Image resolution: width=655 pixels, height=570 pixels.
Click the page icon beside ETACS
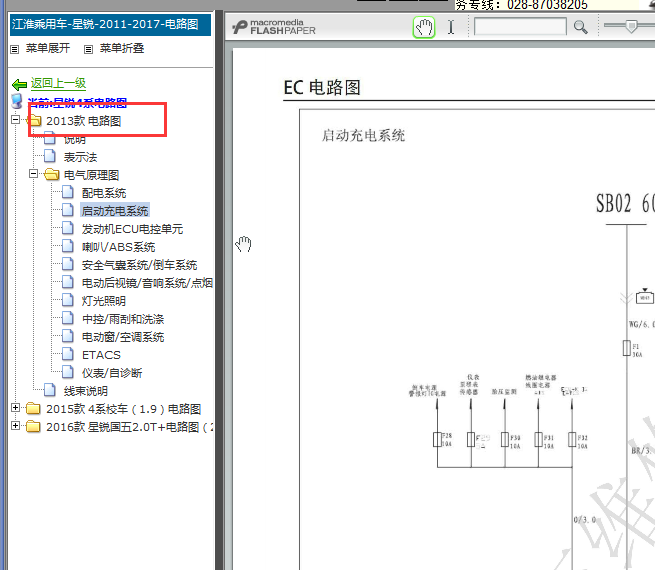(68, 353)
